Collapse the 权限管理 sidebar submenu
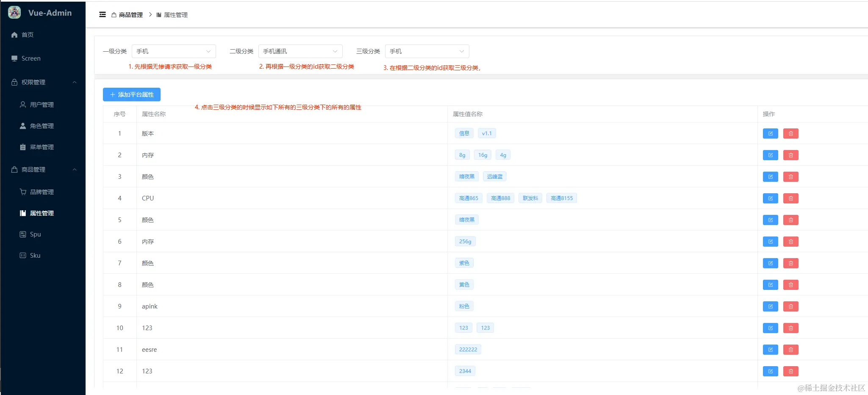 [x=43, y=82]
